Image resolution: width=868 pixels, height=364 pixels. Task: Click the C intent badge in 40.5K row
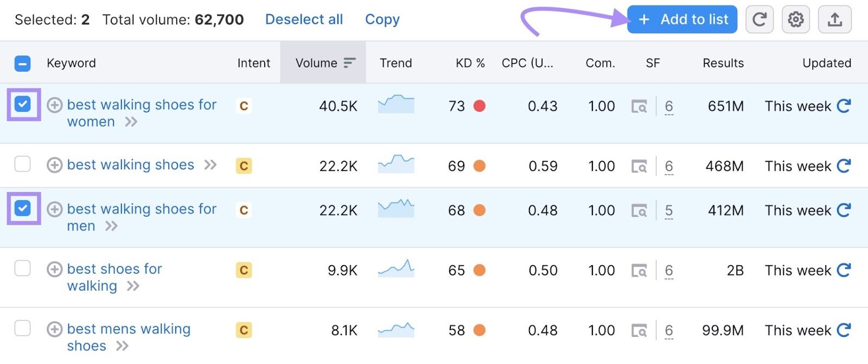[x=244, y=106]
